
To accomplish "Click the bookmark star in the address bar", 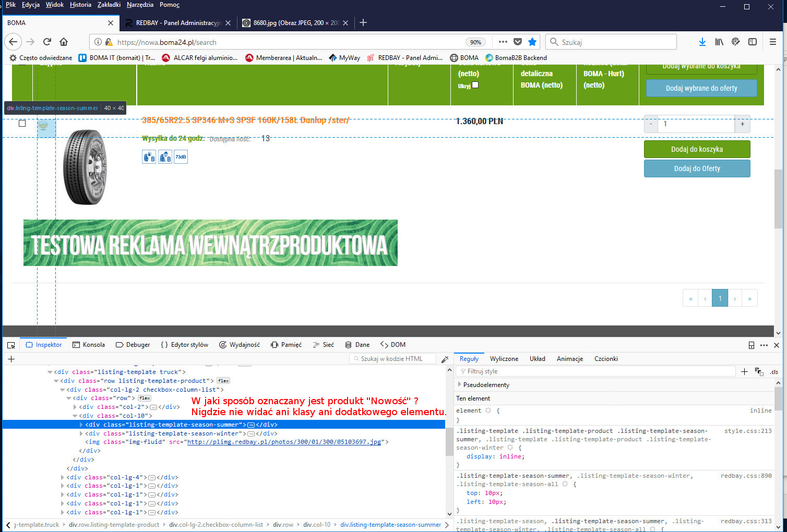I will point(532,42).
